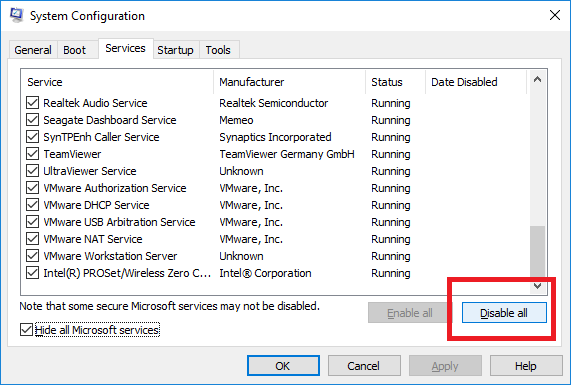Click the Enable all button
Viewport: 571px width, 385px height.
click(x=409, y=313)
